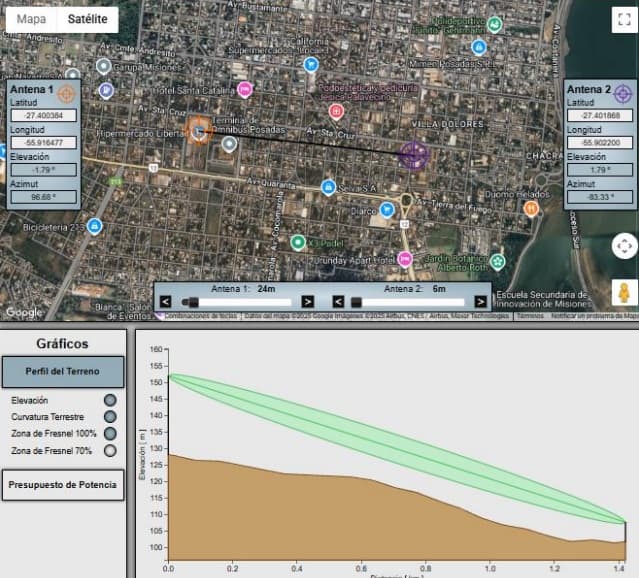The width and height of the screenshot is (639, 578).
Task: Enable Zona de Fresnel 70% option
Action: [x=110, y=450]
